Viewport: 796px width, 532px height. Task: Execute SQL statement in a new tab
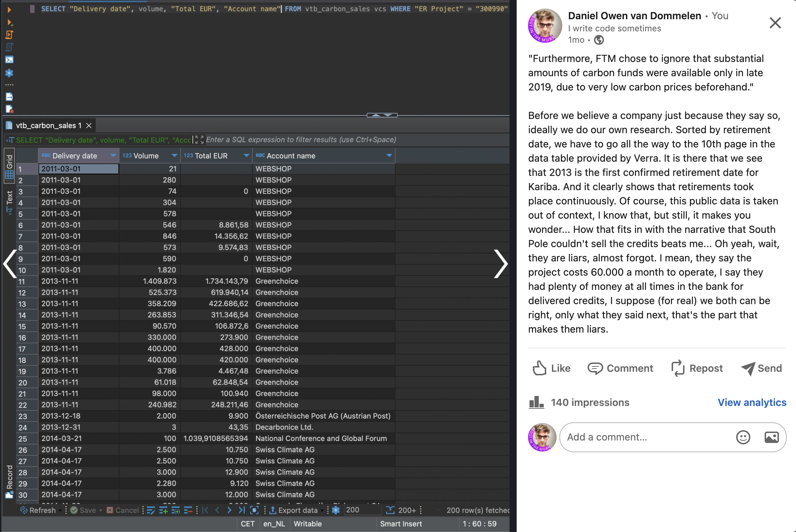pyautogui.click(x=10, y=23)
